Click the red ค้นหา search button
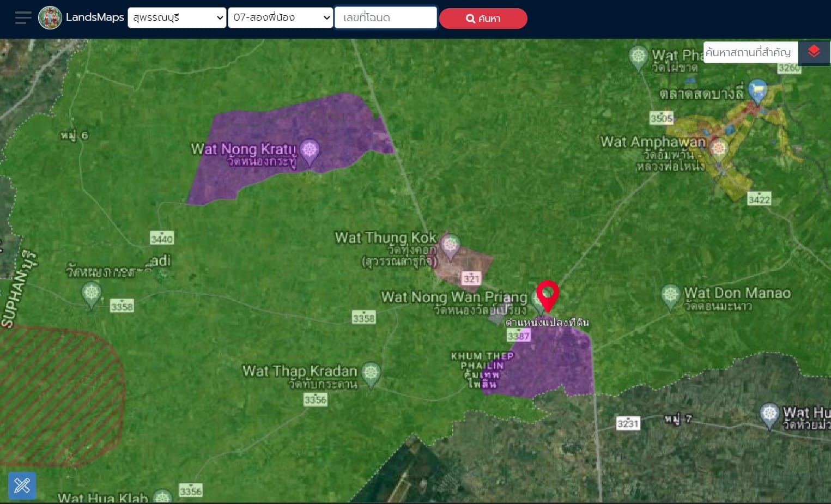The width and height of the screenshot is (831, 504). point(483,19)
